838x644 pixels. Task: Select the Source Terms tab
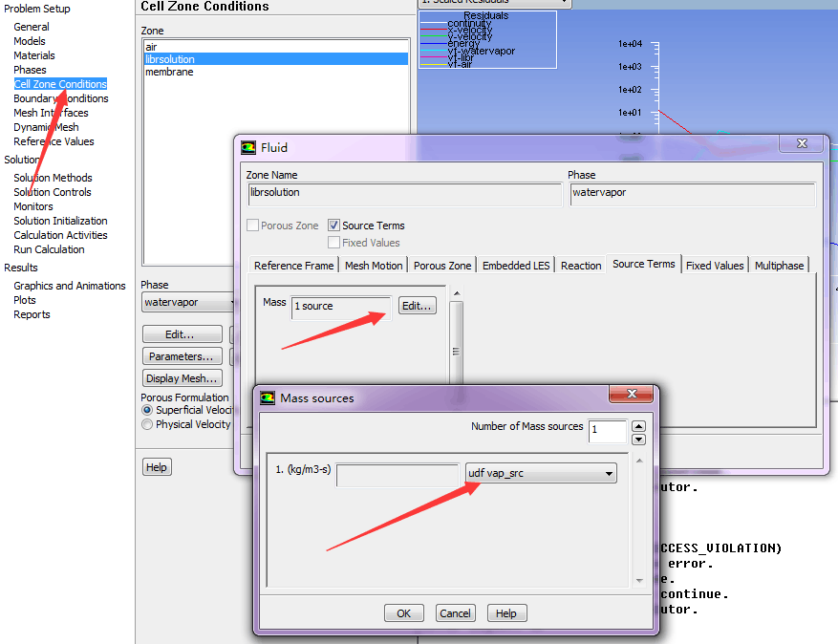643,264
